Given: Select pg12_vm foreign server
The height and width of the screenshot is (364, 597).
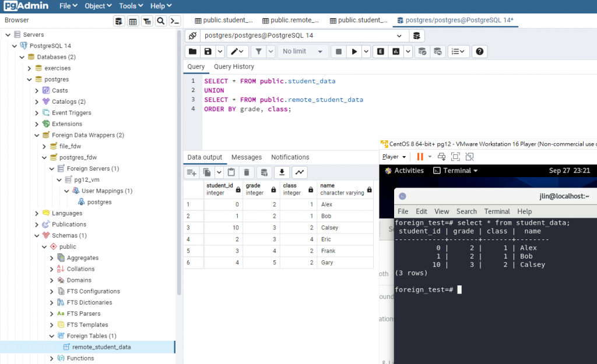Looking at the screenshot, I should pyautogui.click(x=86, y=180).
